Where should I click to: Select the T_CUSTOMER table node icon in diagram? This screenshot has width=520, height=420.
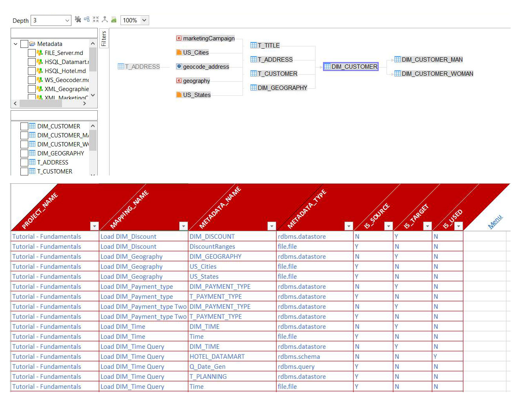coord(254,73)
